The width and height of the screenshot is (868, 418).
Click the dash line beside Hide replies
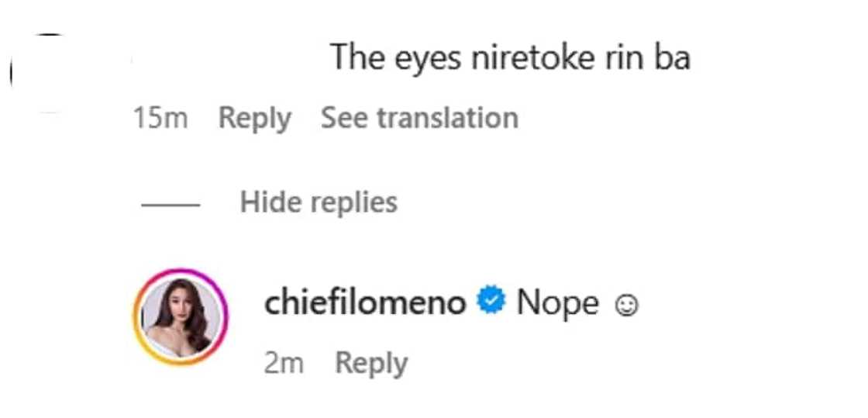point(170,206)
